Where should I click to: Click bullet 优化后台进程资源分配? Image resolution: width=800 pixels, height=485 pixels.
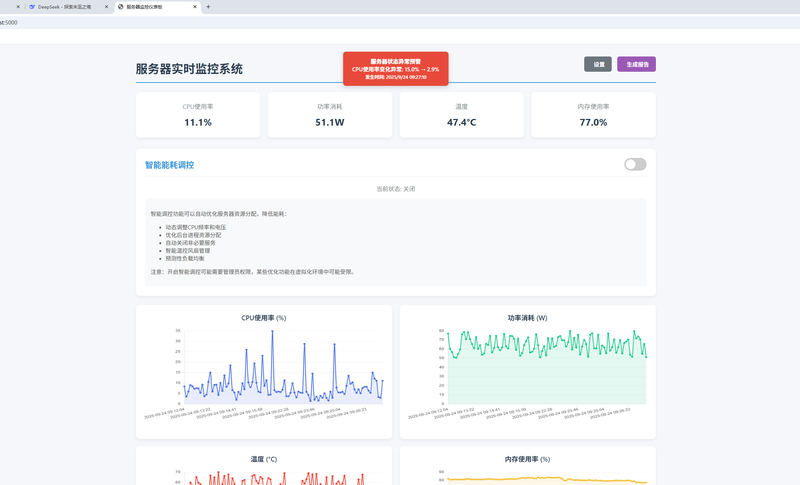[193, 235]
